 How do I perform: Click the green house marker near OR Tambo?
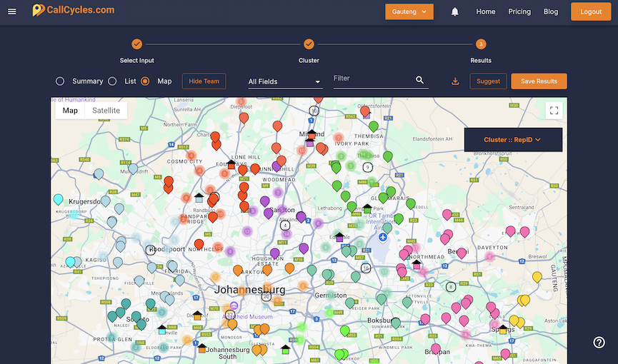[x=367, y=208]
